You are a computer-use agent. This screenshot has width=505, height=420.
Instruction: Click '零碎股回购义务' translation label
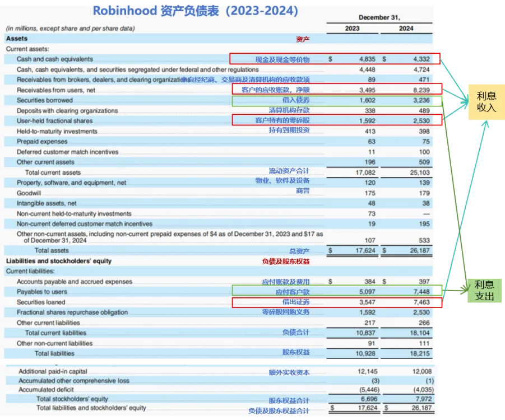pyautogui.click(x=286, y=312)
